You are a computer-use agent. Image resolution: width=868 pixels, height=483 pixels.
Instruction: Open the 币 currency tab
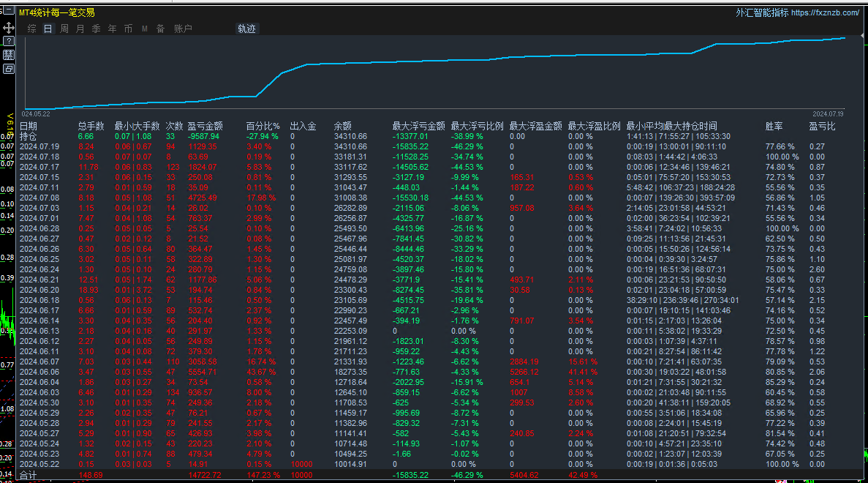[x=129, y=29]
